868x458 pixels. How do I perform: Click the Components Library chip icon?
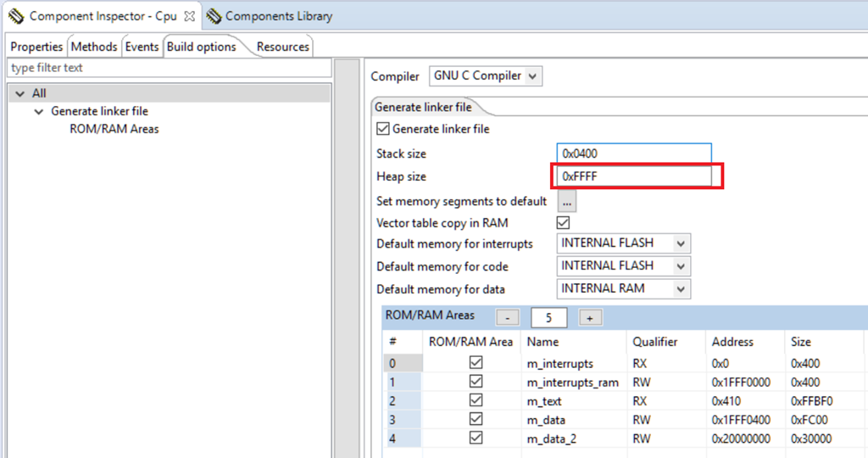pos(214,16)
